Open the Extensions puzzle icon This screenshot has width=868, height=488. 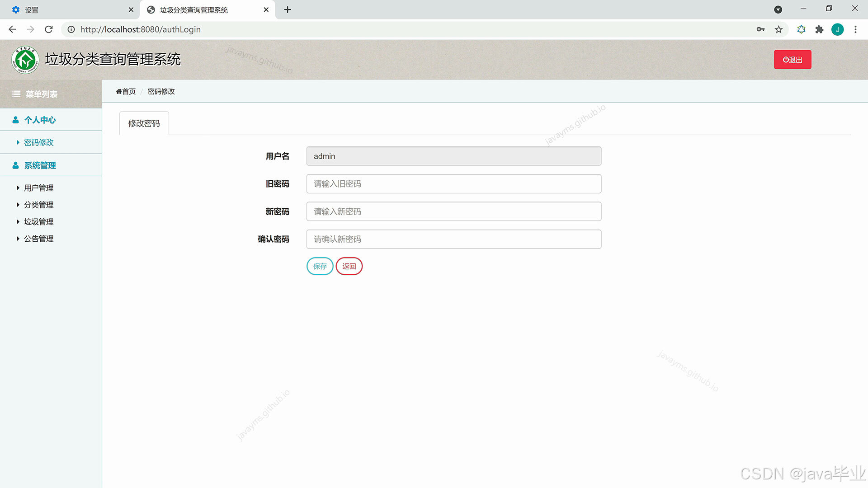pos(819,29)
